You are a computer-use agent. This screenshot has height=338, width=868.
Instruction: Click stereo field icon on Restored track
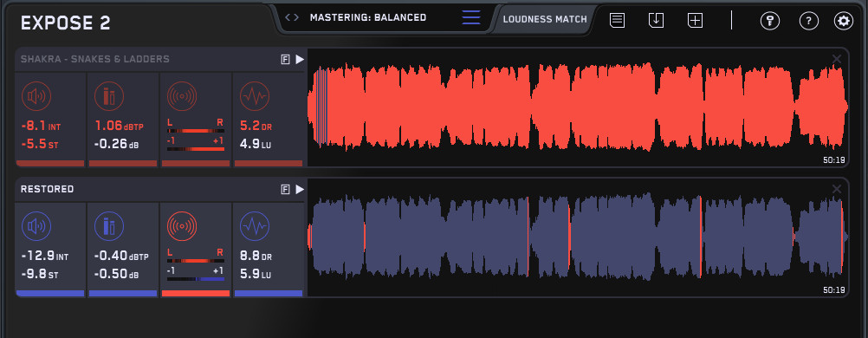click(182, 226)
